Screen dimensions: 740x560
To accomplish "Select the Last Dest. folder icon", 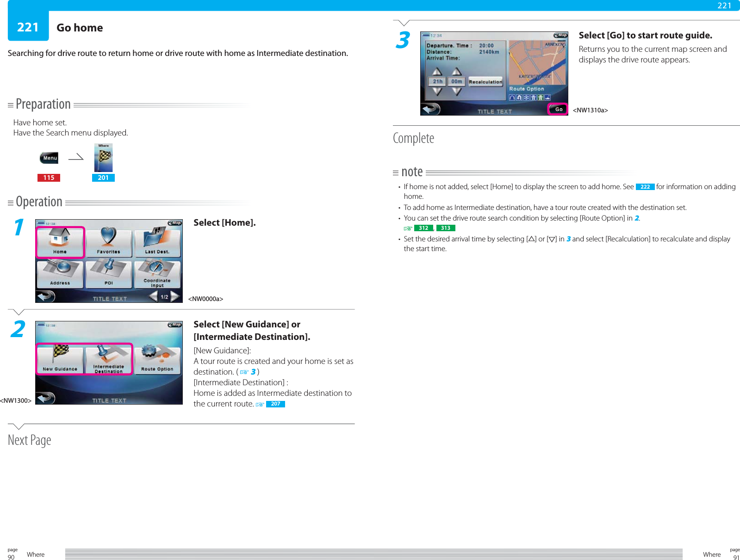I will (x=157, y=242).
